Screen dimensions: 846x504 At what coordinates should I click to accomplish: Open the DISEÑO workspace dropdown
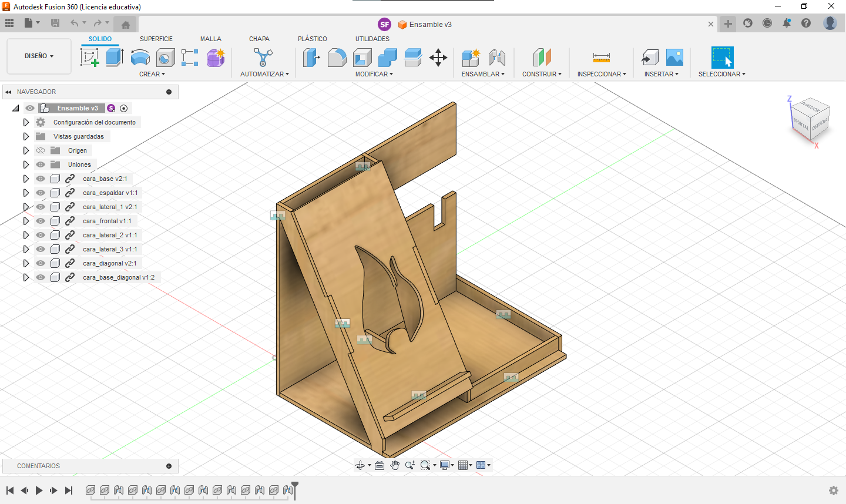(x=39, y=56)
